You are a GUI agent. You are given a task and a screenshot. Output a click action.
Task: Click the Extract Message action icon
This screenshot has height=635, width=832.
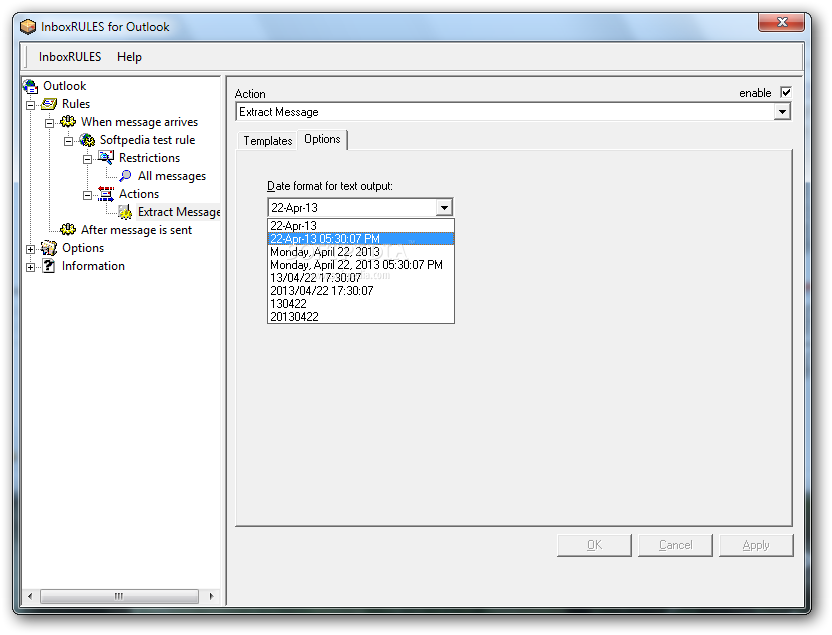(x=125, y=212)
